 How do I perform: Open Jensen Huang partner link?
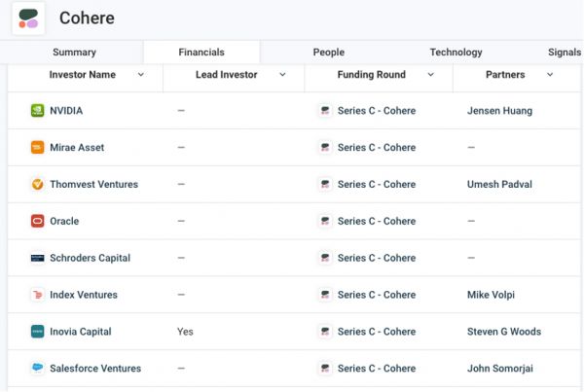click(x=499, y=111)
